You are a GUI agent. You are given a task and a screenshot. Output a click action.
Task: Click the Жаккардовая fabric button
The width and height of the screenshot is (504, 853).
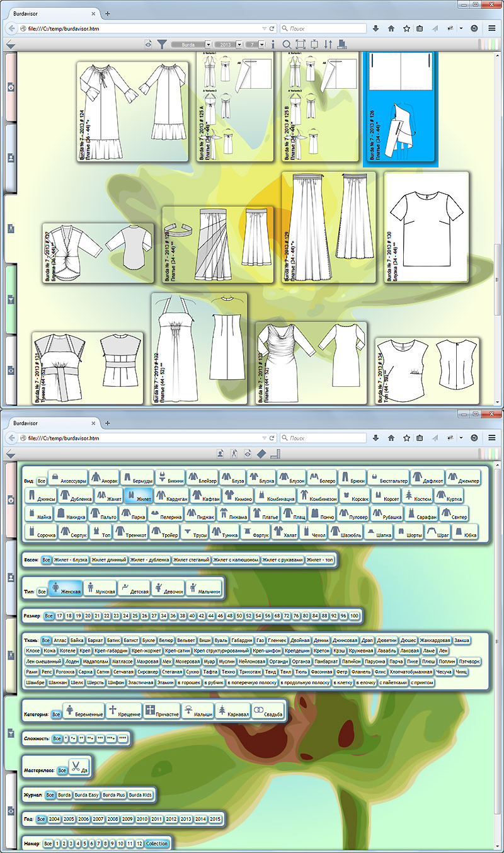click(435, 640)
